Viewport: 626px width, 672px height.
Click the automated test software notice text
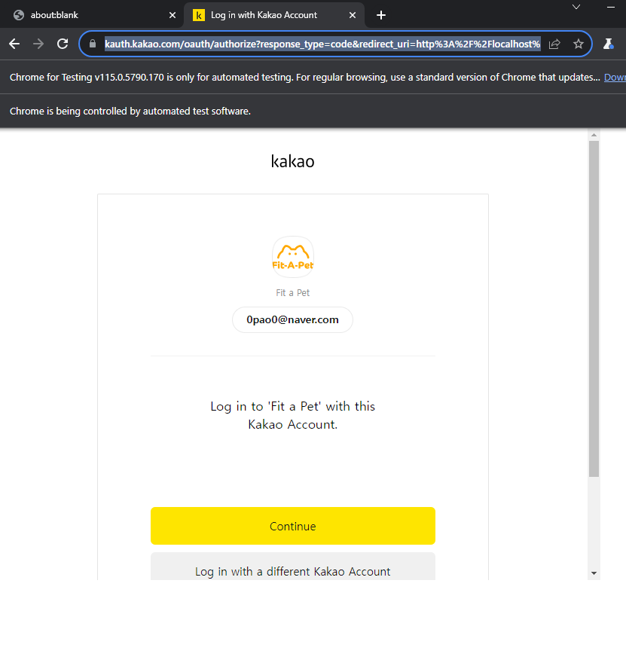tap(130, 111)
